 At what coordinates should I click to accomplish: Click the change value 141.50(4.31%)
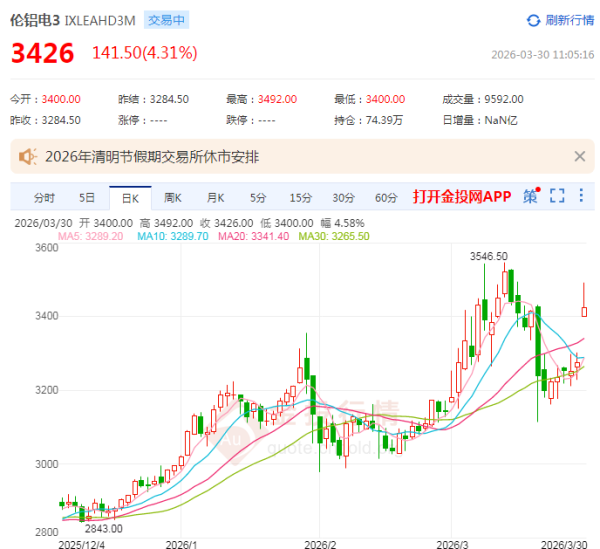[145, 53]
